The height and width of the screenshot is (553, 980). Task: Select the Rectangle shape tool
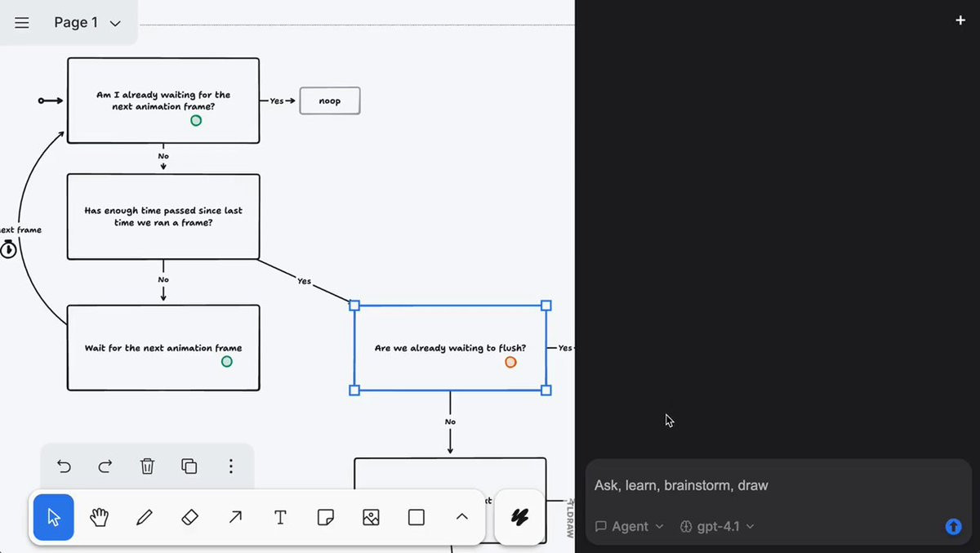point(416,517)
